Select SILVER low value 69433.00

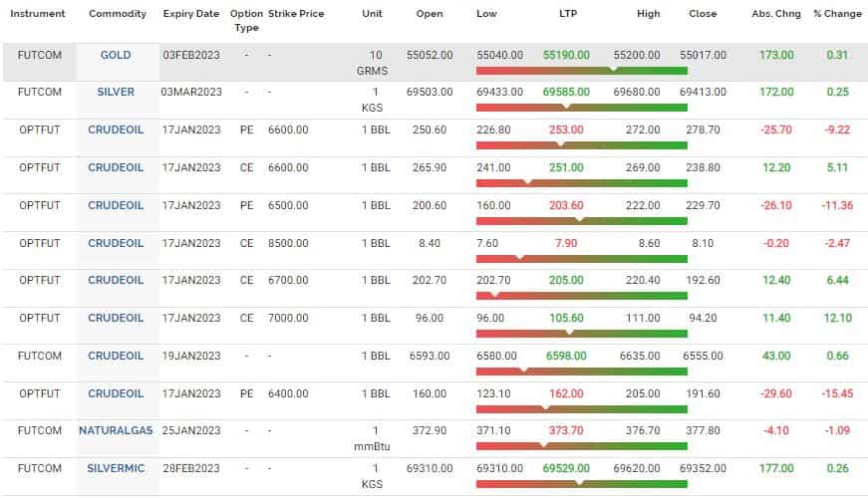pos(500,92)
